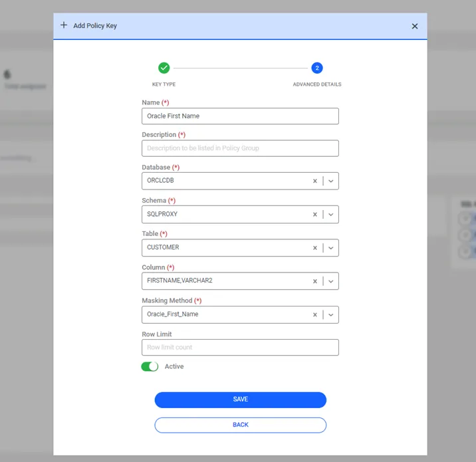The image size is (476, 462).
Task: Go to completed Key Type step checkmark
Action: point(164,68)
